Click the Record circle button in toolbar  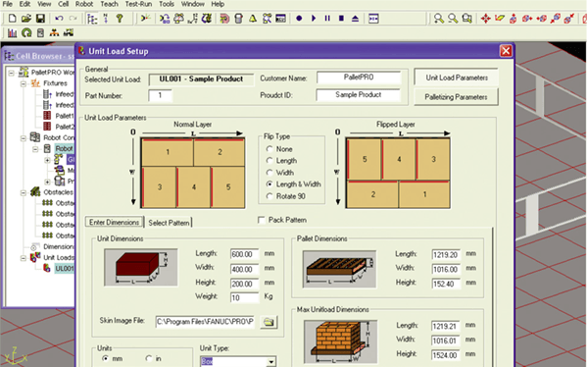pos(299,18)
